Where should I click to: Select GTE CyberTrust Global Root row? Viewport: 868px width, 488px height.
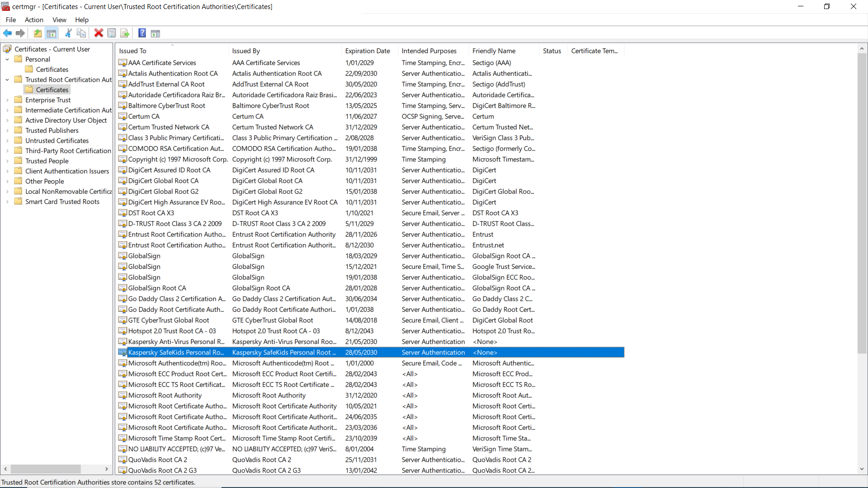(371, 320)
